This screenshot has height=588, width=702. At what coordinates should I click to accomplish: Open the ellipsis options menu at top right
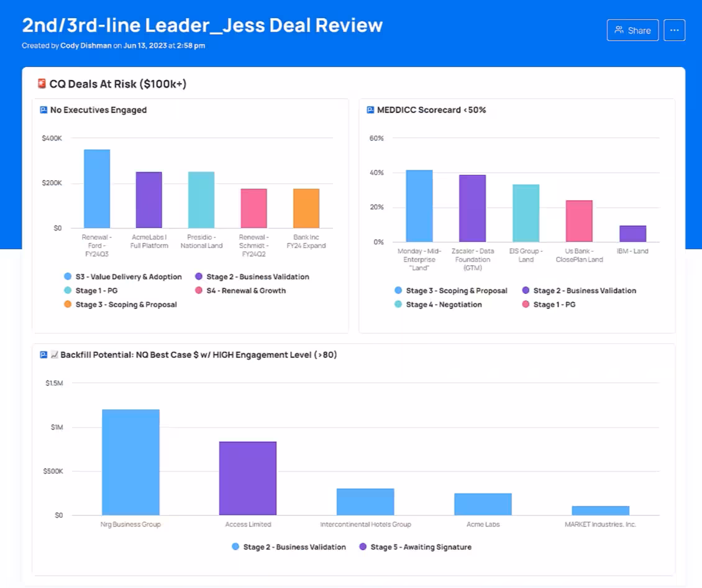[x=674, y=30]
